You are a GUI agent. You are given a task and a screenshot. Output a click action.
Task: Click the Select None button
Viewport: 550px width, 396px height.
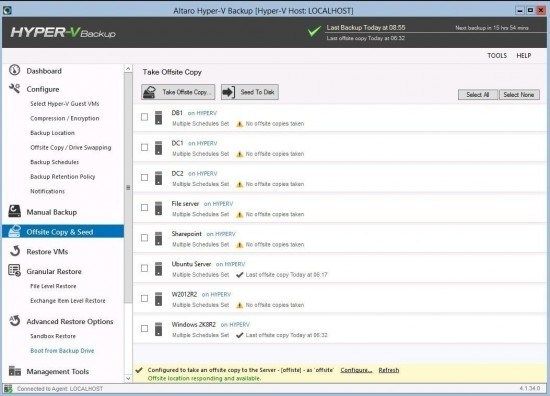[x=519, y=95]
